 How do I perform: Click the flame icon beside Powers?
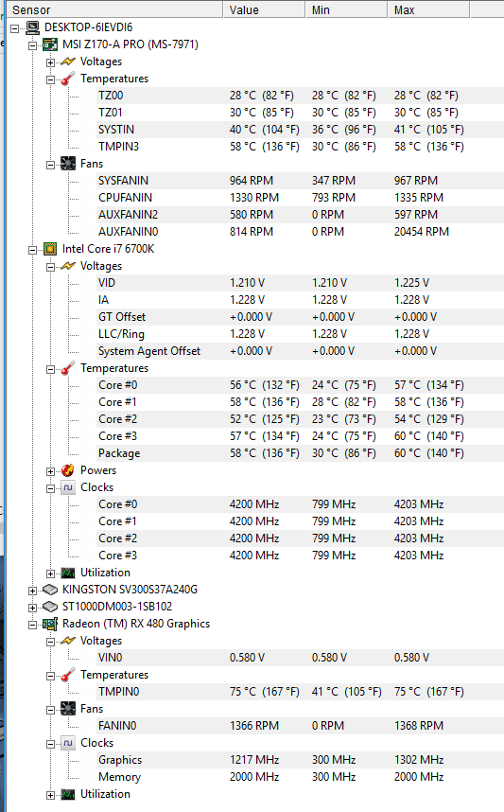(68, 470)
